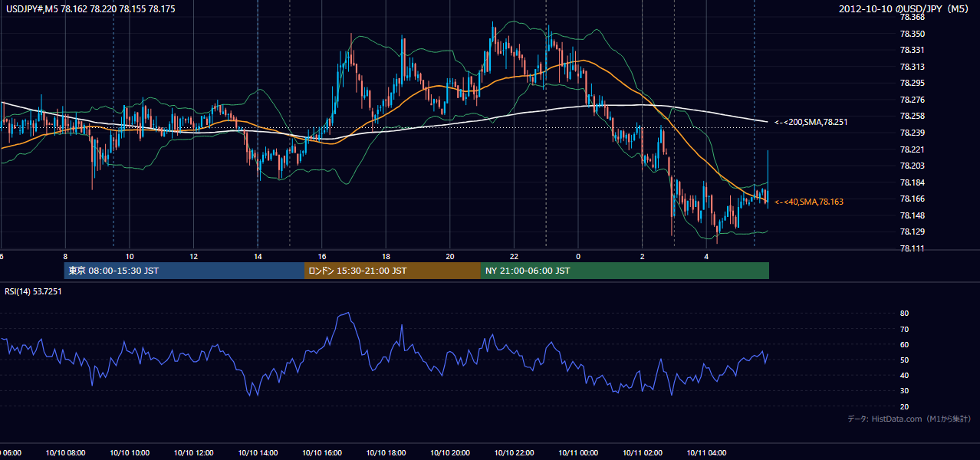Click RSI scale value 80
Viewport: 980px width, 460px height.
[x=904, y=314]
